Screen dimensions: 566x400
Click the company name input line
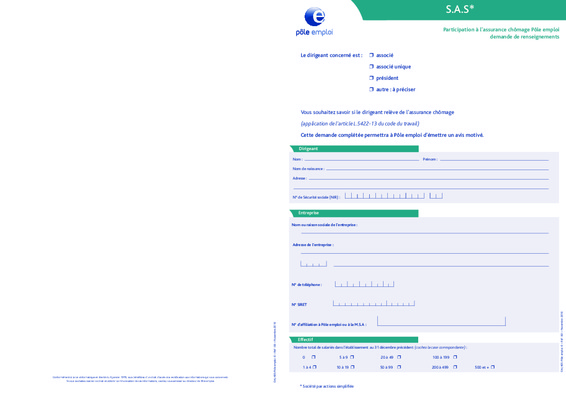(x=425, y=232)
